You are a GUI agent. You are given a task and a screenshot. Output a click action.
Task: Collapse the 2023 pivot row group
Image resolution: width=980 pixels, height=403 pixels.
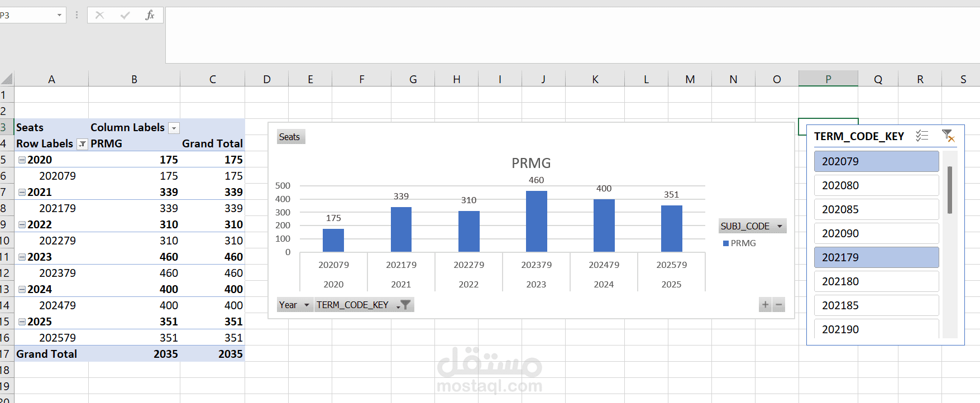(22, 257)
